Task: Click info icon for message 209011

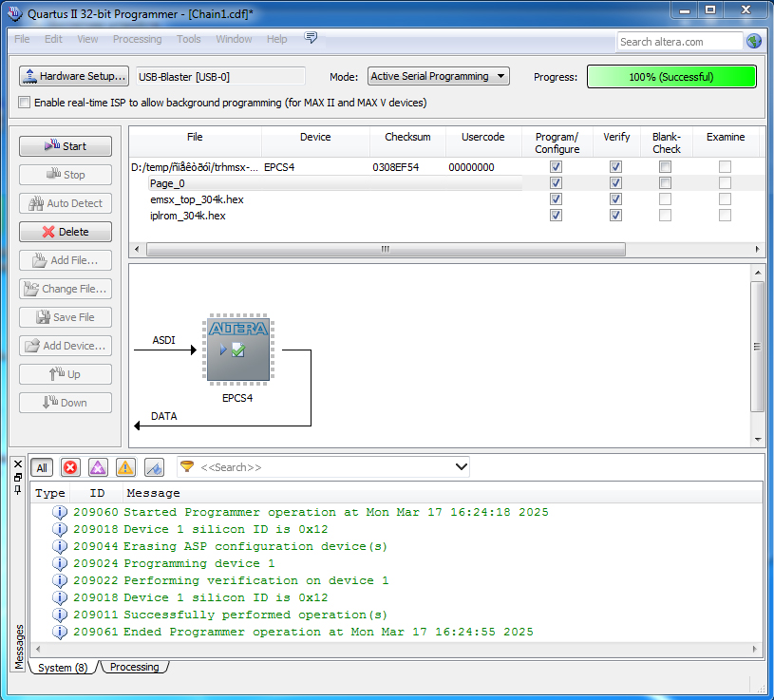Action: click(59, 615)
